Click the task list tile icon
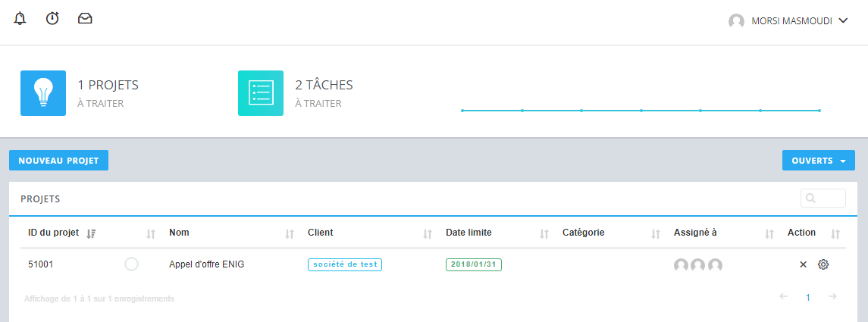868x322 pixels. point(261,93)
